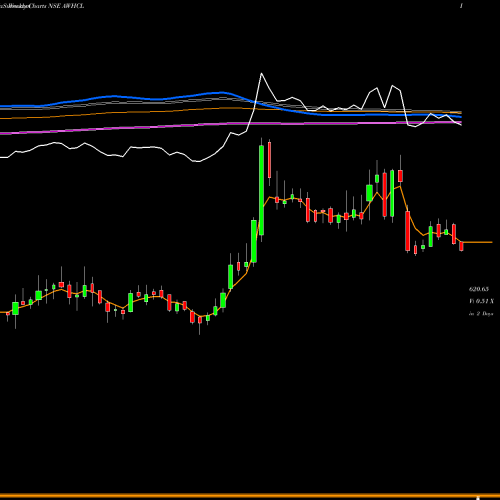Image resolution: width=500 pixels, height=500 pixels.
Task: Click the tallest green candlestick in the chart
Action: [x=261, y=190]
